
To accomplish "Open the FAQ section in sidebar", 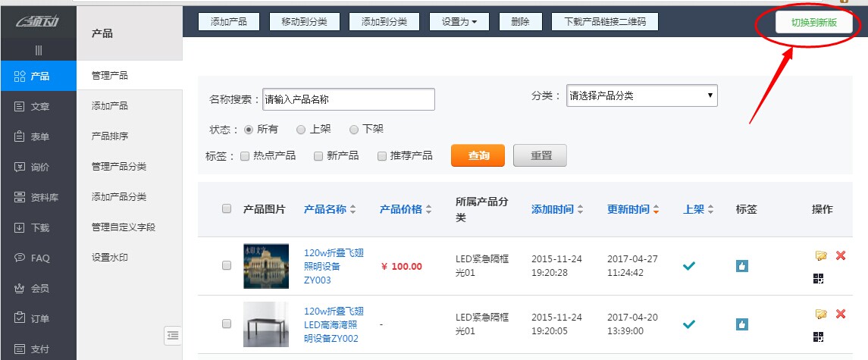I will 39,258.
